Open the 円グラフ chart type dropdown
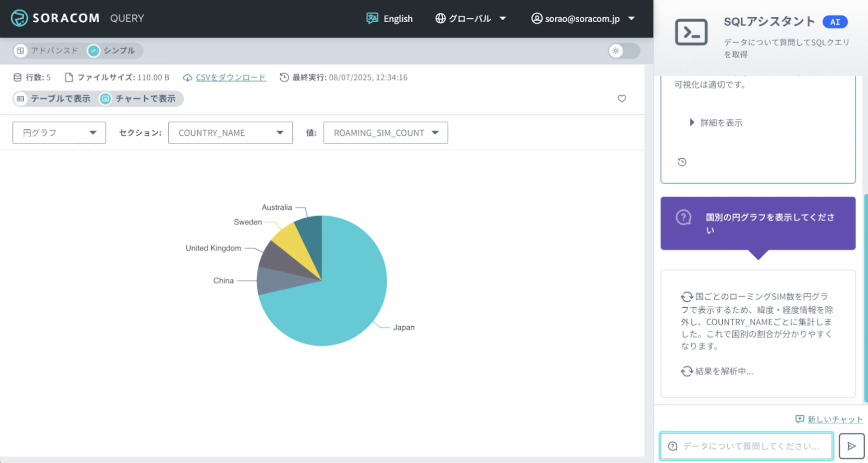 (59, 133)
